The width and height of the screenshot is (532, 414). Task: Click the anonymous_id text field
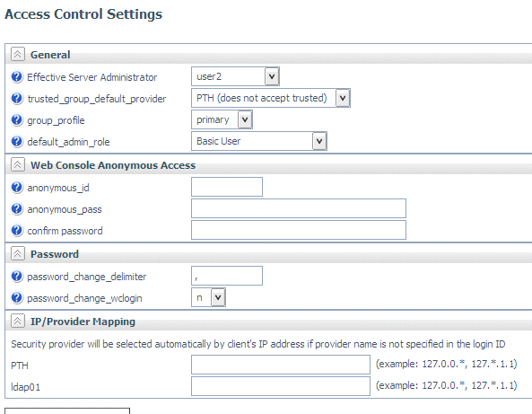[227, 187]
